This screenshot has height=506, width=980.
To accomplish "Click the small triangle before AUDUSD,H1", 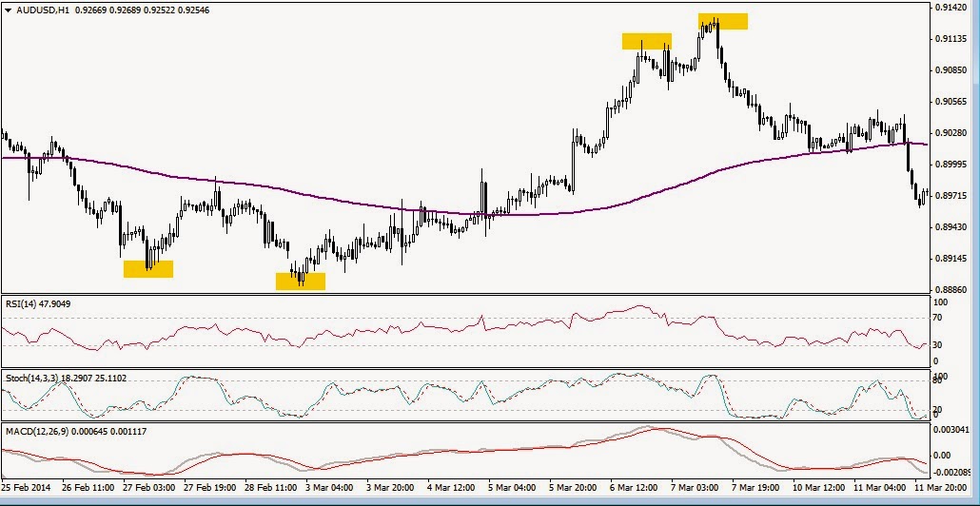I will (7, 10).
